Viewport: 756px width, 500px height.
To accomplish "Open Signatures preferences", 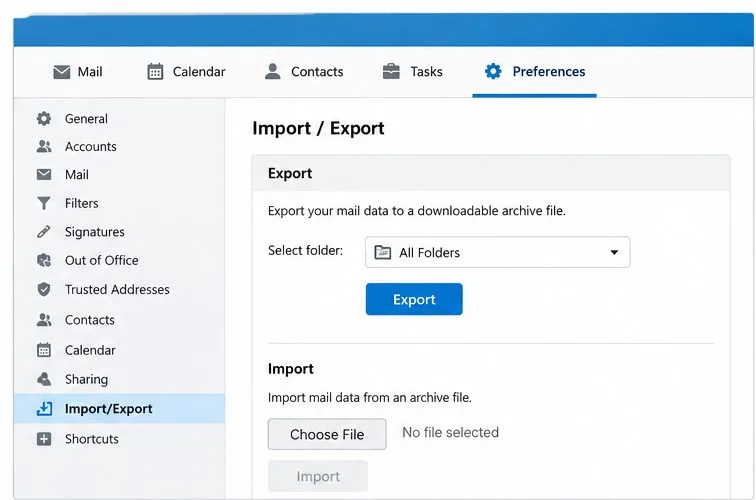I will (x=119, y=232).
